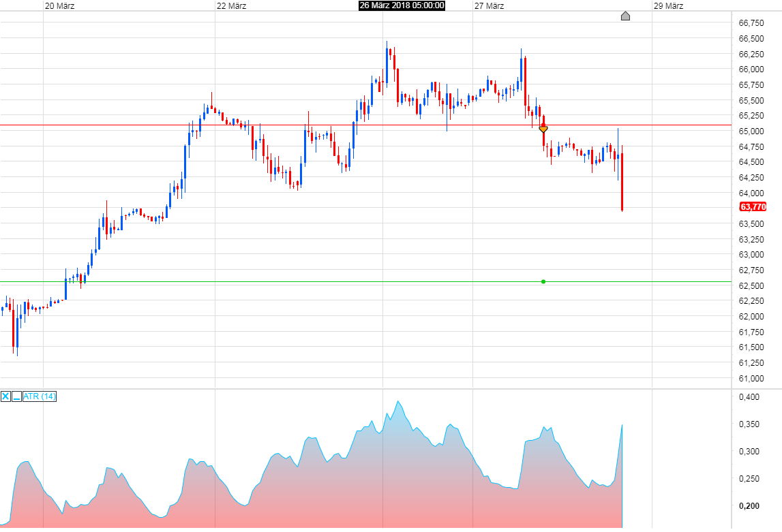Click the green dot order marker below price
This screenshot has width=782, height=532.
(x=543, y=281)
